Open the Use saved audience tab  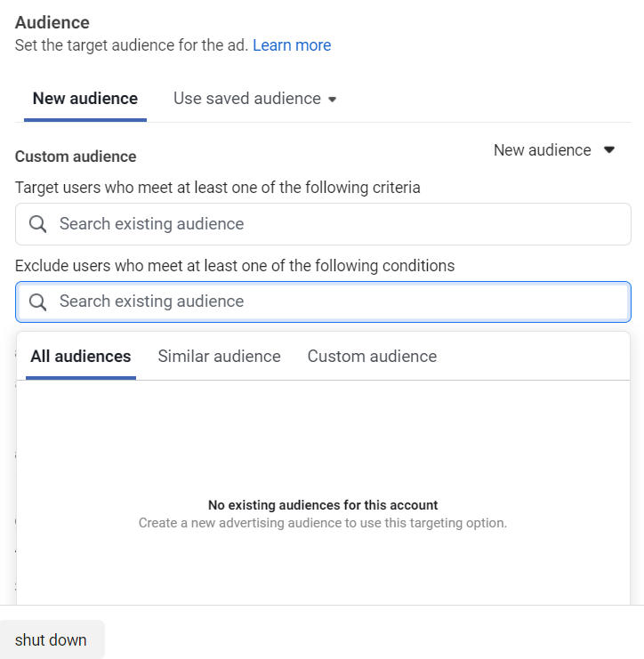tap(247, 99)
